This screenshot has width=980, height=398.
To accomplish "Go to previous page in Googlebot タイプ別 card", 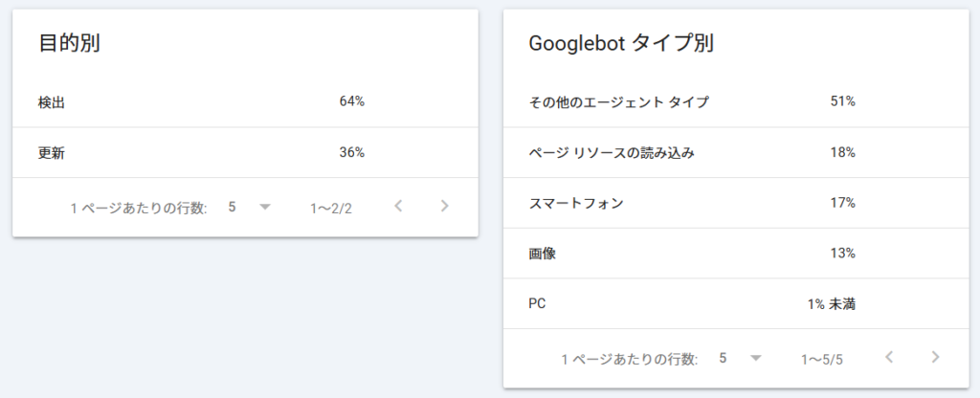I will [x=890, y=358].
